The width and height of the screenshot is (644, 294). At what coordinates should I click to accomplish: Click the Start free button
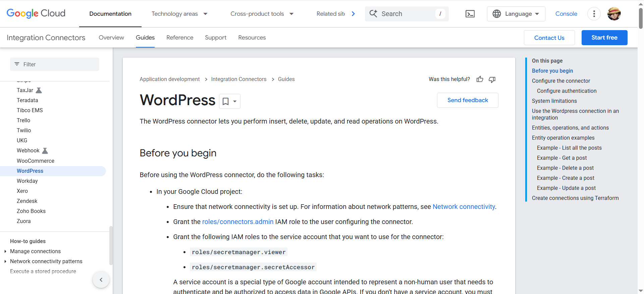[x=604, y=38]
